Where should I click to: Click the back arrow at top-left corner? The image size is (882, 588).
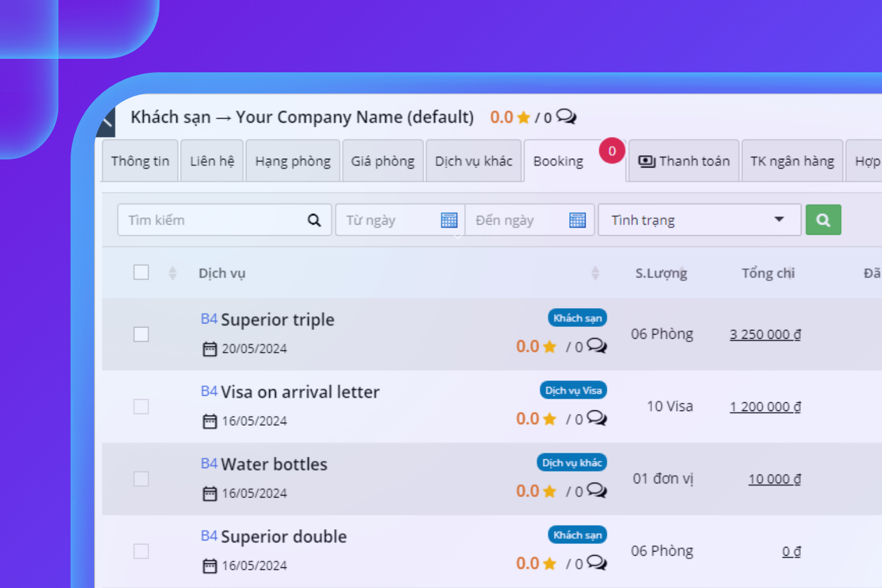pyautogui.click(x=106, y=121)
